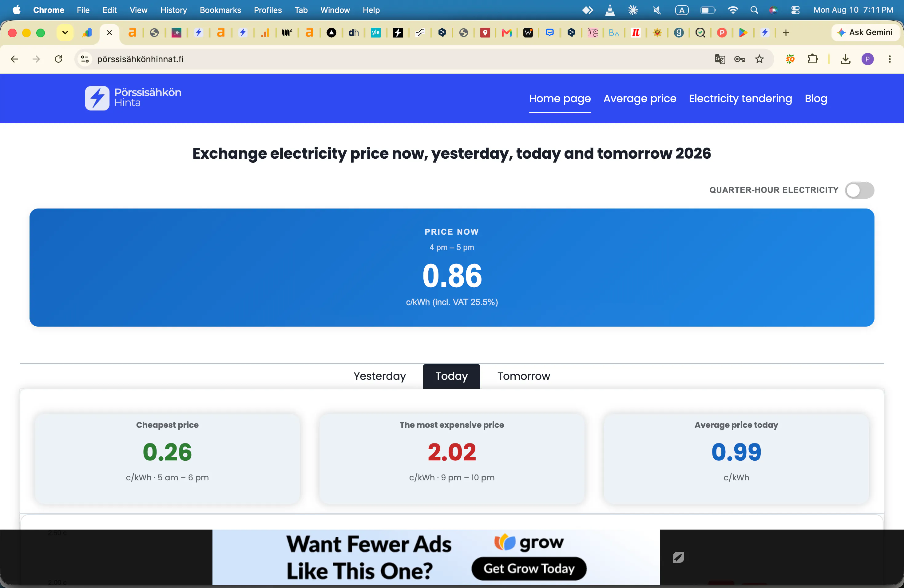Open the red IL favicon tab
Image resolution: width=904 pixels, height=588 pixels.
coord(636,33)
